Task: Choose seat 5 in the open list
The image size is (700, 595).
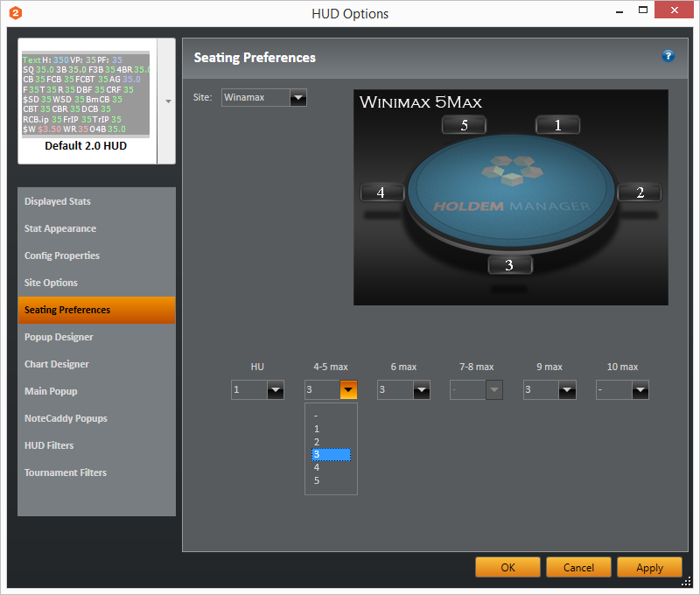Action: click(331, 480)
